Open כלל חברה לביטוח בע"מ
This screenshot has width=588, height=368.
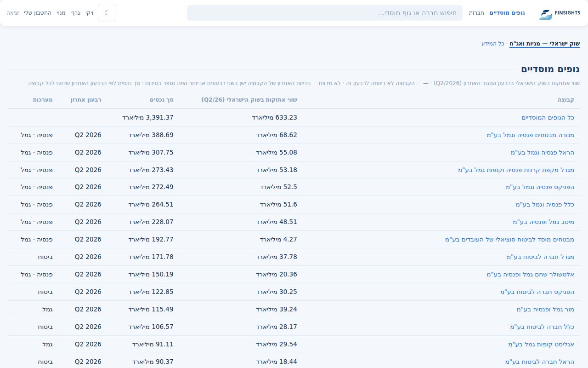point(543,327)
